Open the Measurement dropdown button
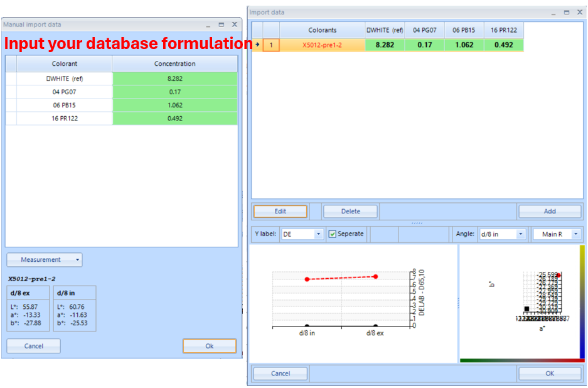Screen dimensions: 588x388 coord(45,260)
